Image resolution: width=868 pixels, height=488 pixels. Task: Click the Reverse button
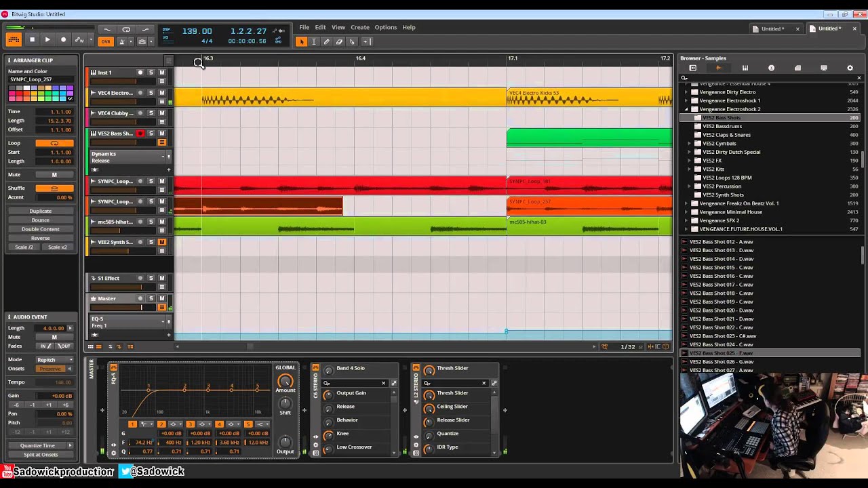40,238
